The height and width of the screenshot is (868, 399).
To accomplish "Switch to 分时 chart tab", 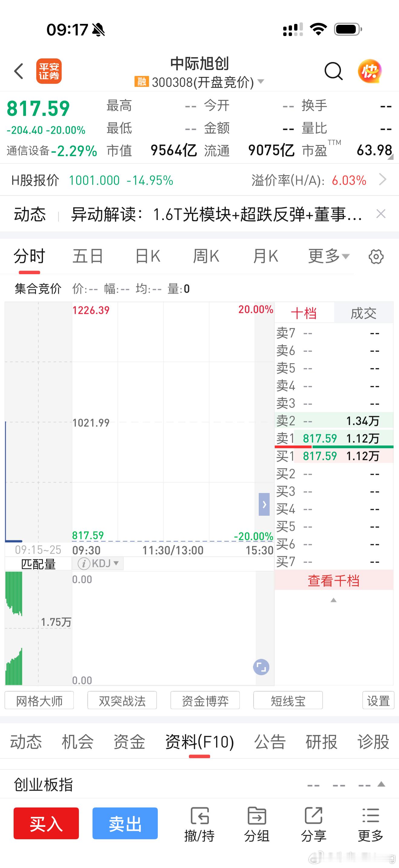I will click(x=29, y=256).
